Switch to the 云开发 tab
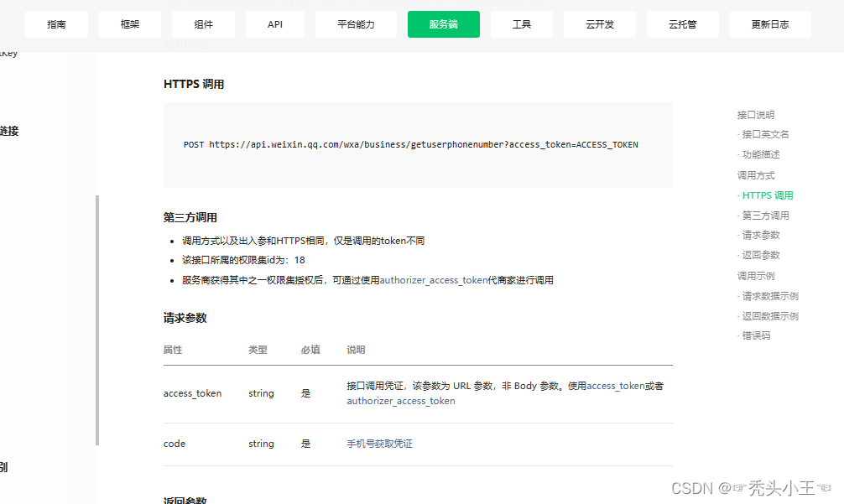 pyautogui.click(x=599, y=24)
